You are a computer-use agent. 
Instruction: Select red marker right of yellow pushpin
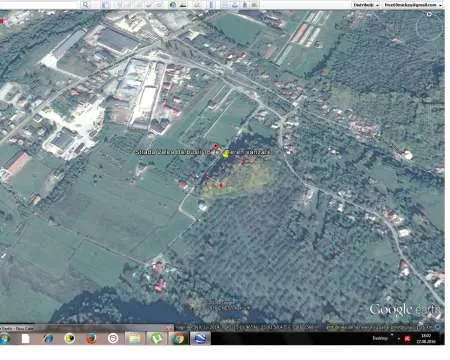(x=243, y=161)
